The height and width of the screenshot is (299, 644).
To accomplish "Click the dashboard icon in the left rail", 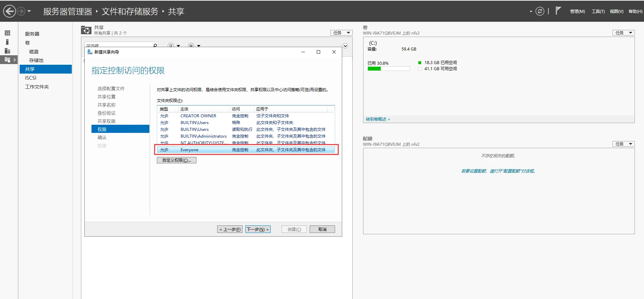I will (7, 33).
